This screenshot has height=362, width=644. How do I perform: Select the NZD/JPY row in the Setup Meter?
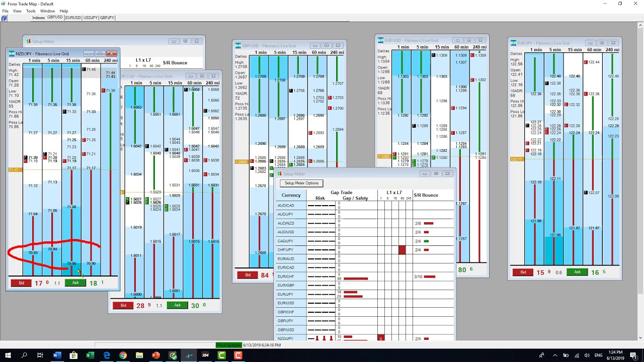point(365,338)
